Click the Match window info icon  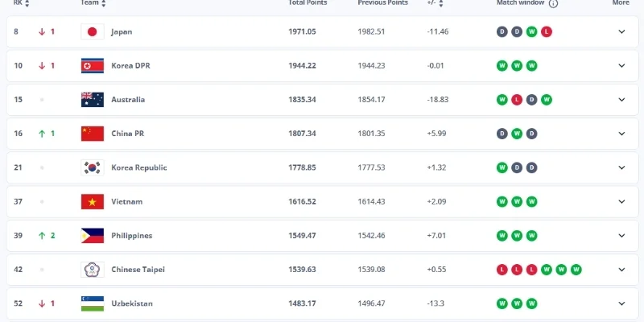(554, 3)
